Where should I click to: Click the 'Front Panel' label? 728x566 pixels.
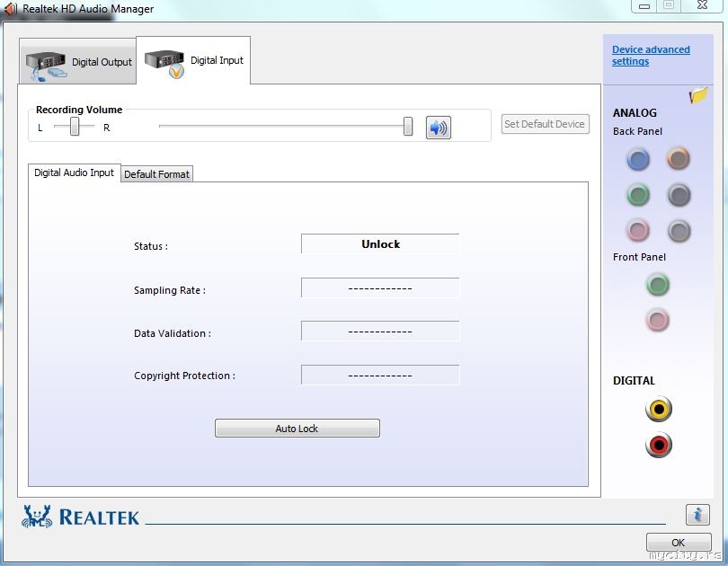click(x=639, y=257)
